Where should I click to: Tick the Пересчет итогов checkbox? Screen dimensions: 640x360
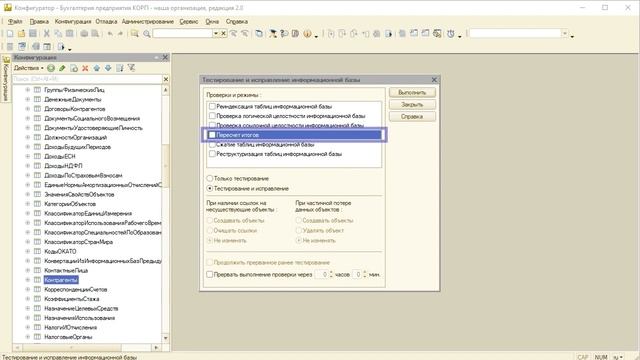pos(212,135)
